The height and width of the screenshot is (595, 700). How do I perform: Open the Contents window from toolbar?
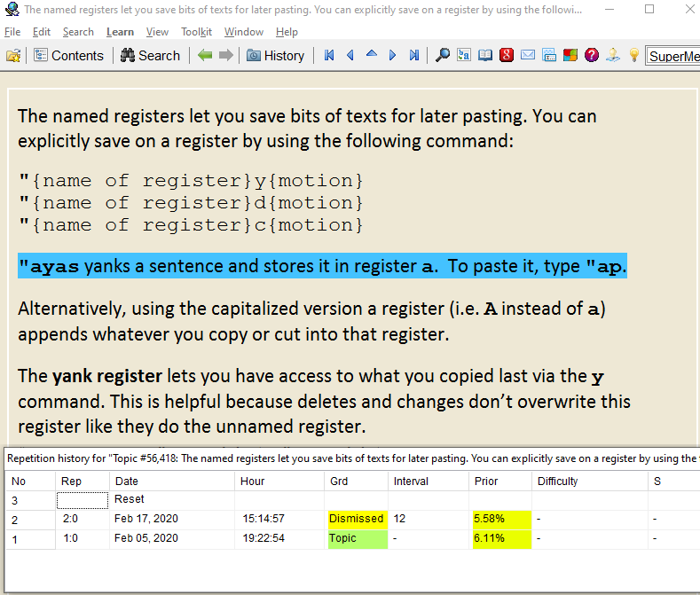68,55
